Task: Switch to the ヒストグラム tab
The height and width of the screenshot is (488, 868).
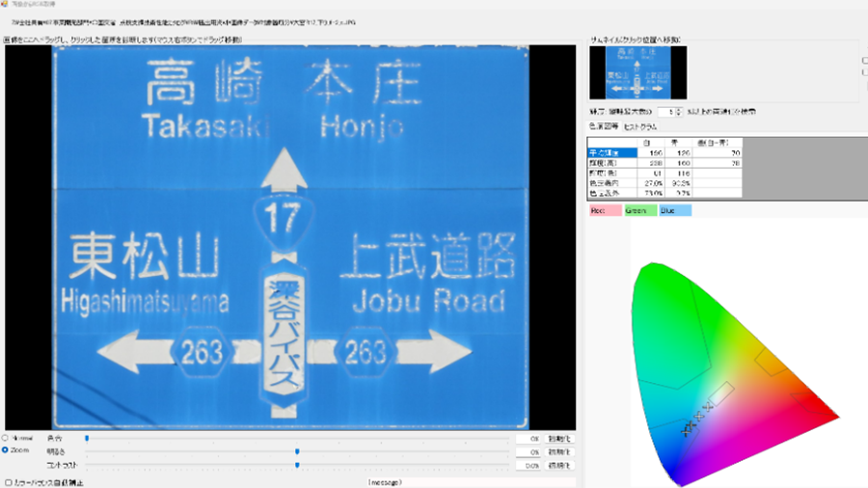Action: pyautogui.click(x=640, y=126)
